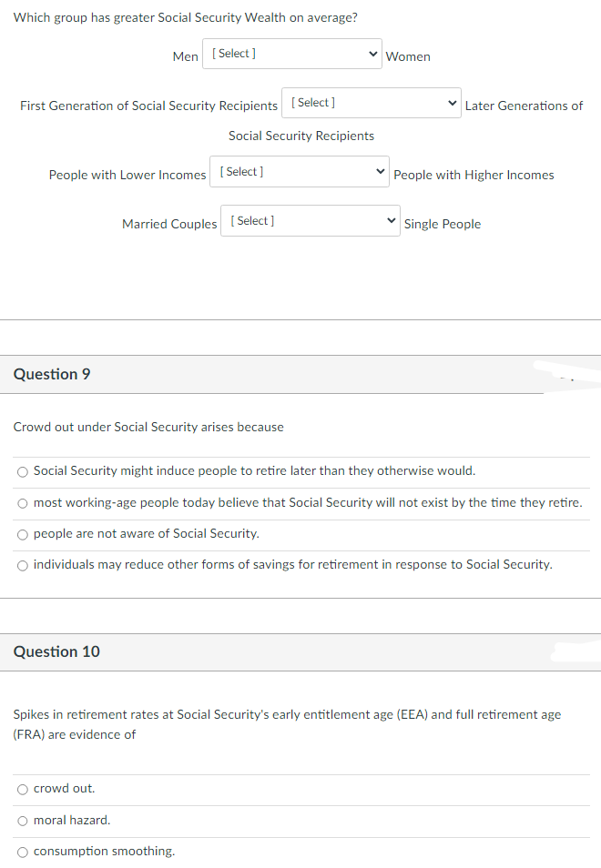Choose 'moral hazard' answer option

click(22, 820)
